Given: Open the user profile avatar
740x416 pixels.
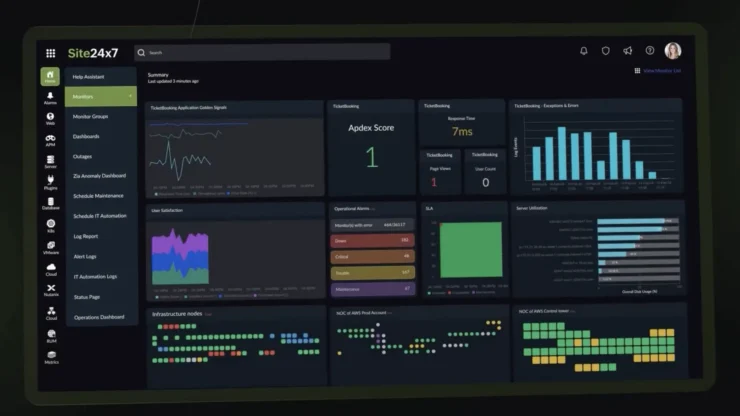Looking at the screenshot, I should coord(673,51).
